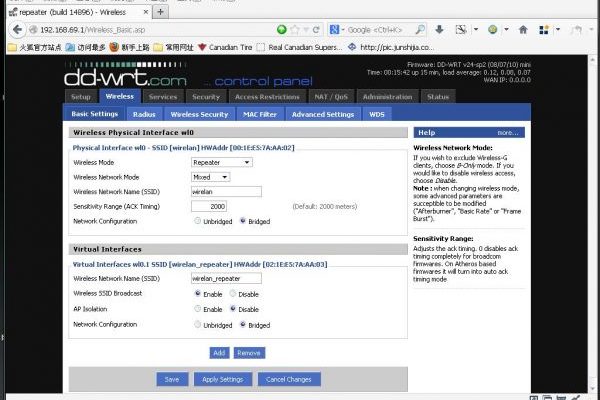Click the Add virtual interface button
The width and height of the screenshot is (600, 400).
(x=219, y=353)
